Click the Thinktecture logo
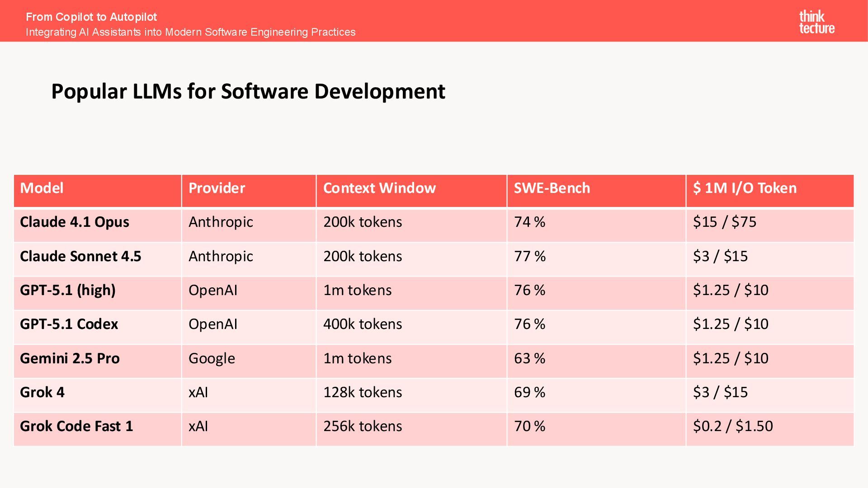Image resolution: width=868 pixels, height=488 pixels. (816, 22)
